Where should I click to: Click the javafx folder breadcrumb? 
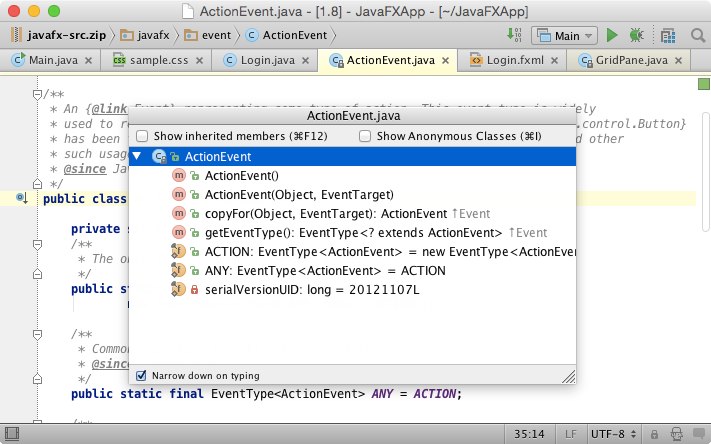click(x=145, y=35)
